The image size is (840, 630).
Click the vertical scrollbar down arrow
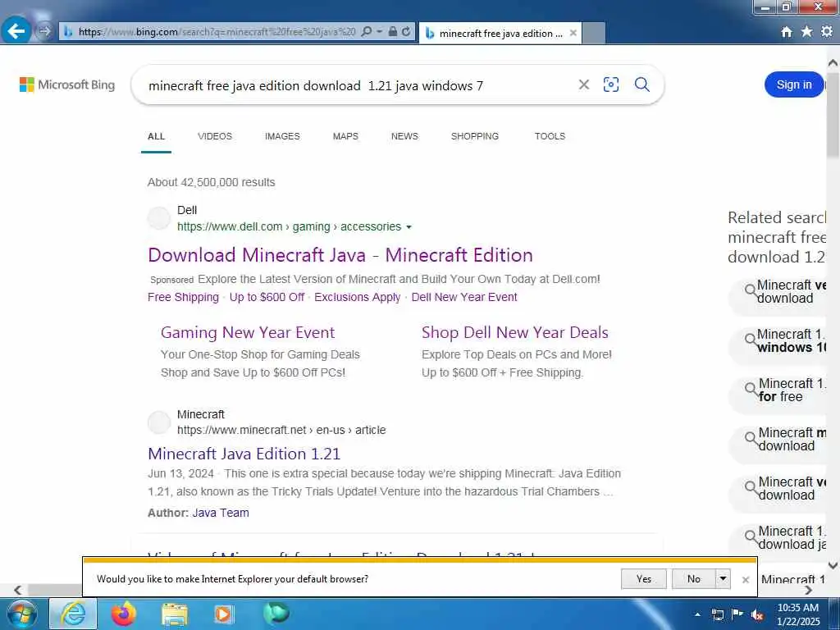click(833, 565)
